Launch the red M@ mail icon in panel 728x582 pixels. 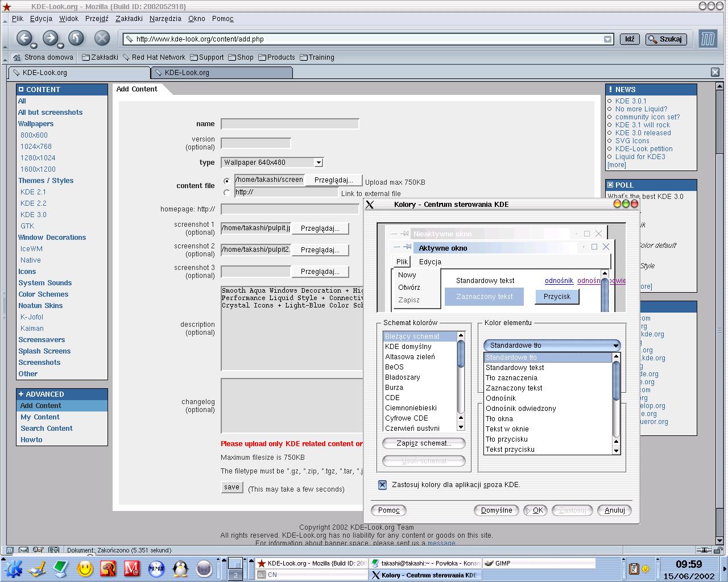tap(132, 568)
